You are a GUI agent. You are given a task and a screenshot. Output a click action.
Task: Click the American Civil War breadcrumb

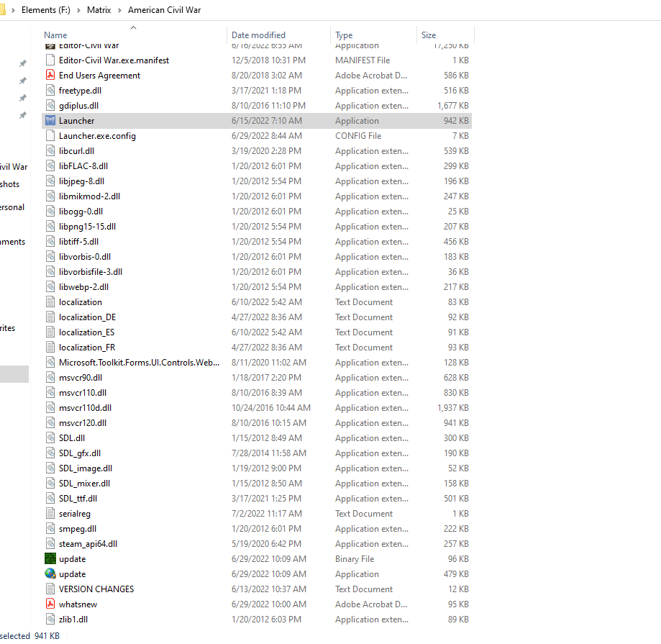164,9
